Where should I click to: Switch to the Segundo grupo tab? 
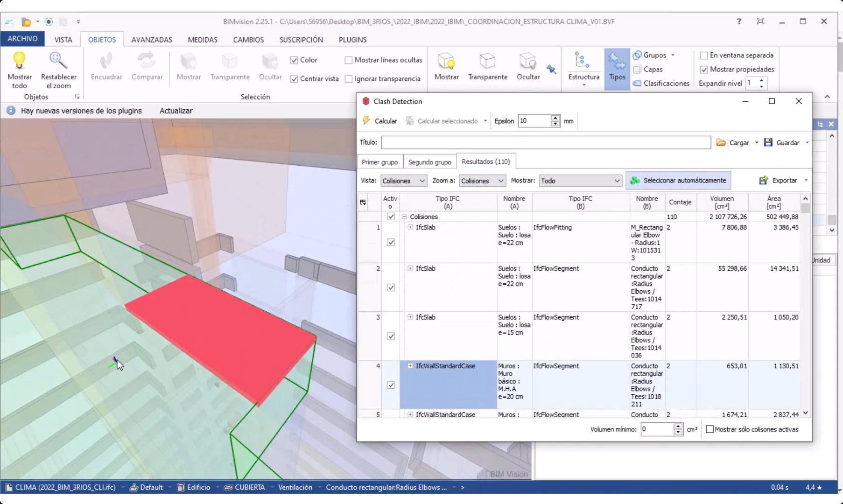tap(429, 161)
